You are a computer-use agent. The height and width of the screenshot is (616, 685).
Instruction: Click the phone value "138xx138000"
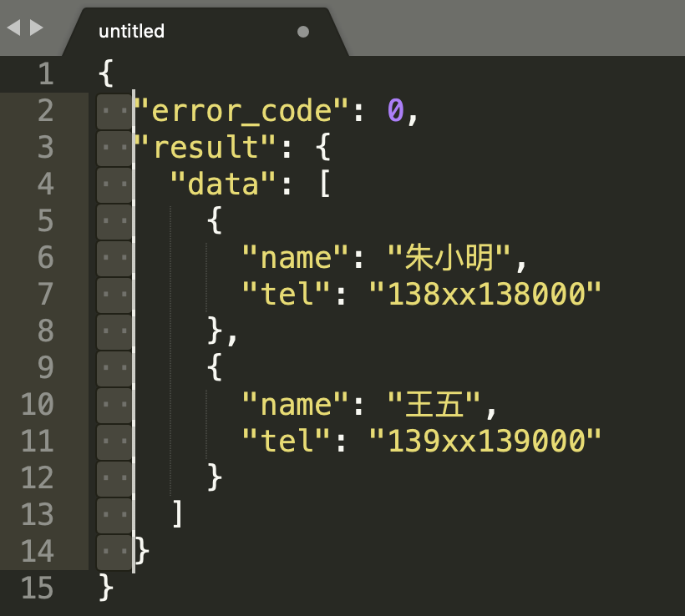point(485,295)
